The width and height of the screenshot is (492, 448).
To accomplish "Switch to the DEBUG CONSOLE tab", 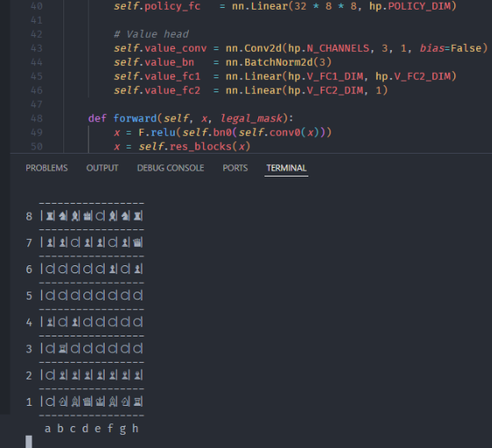I will click(x=170, y=168).
